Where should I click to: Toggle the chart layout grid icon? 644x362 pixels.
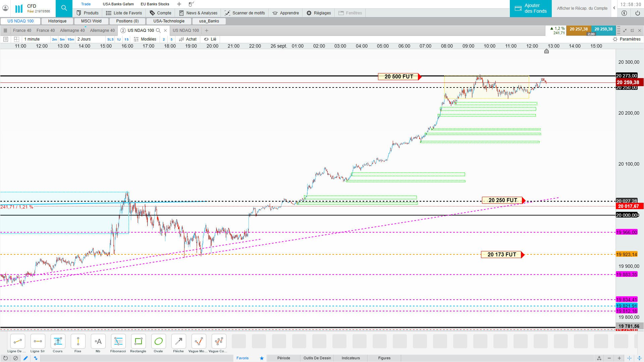click(x=16, y=39)
